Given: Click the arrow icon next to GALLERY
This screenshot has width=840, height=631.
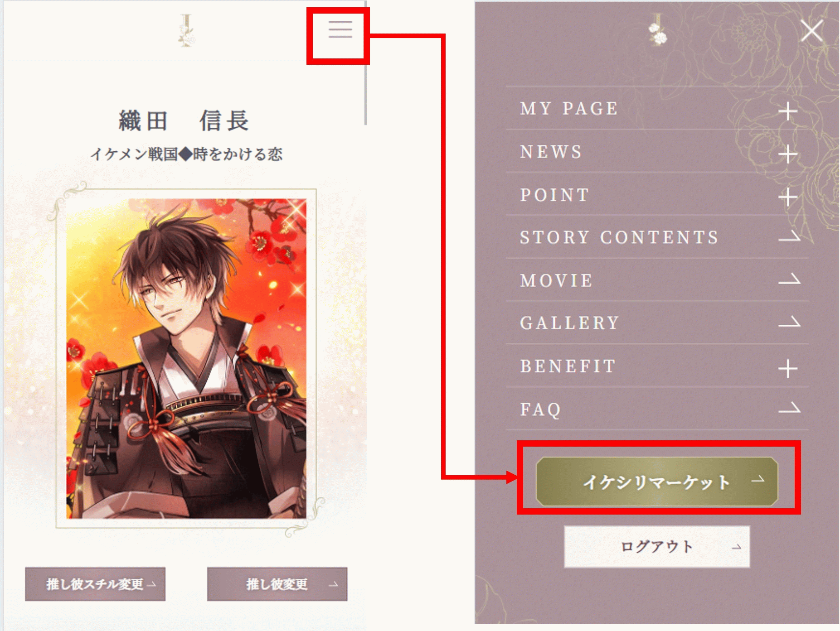Looking at the screenshot, I should point(789,322).
